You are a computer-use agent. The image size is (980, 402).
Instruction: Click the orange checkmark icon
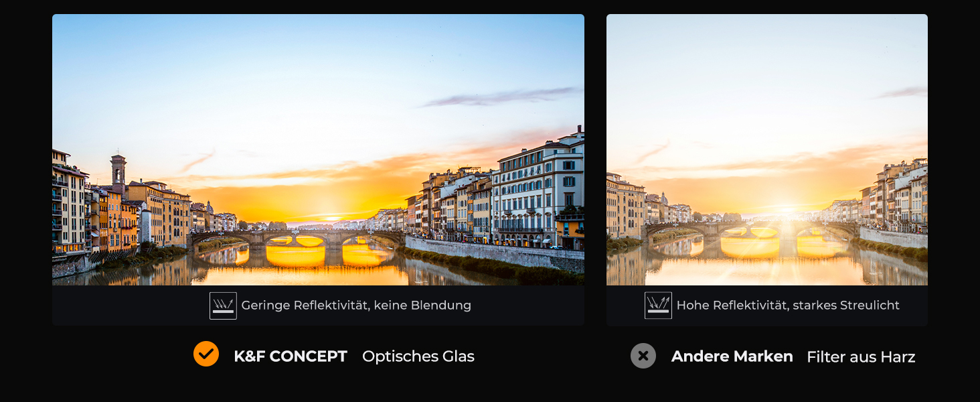click(x=206, y=354)
